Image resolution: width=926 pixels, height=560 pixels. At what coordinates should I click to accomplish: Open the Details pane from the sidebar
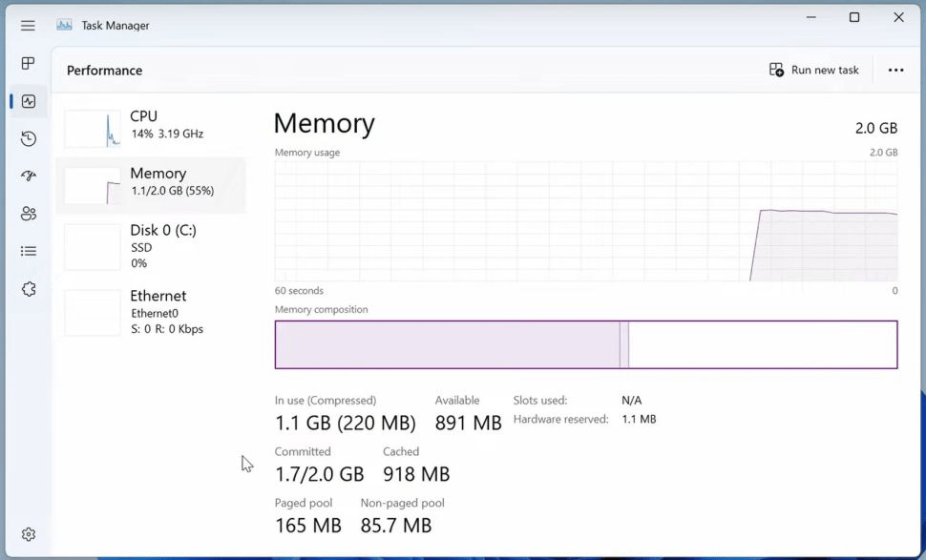(28, 250)
